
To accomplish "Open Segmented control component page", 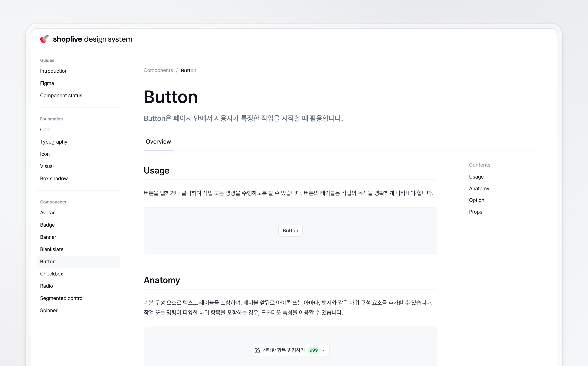I will [x=62, y=298].
